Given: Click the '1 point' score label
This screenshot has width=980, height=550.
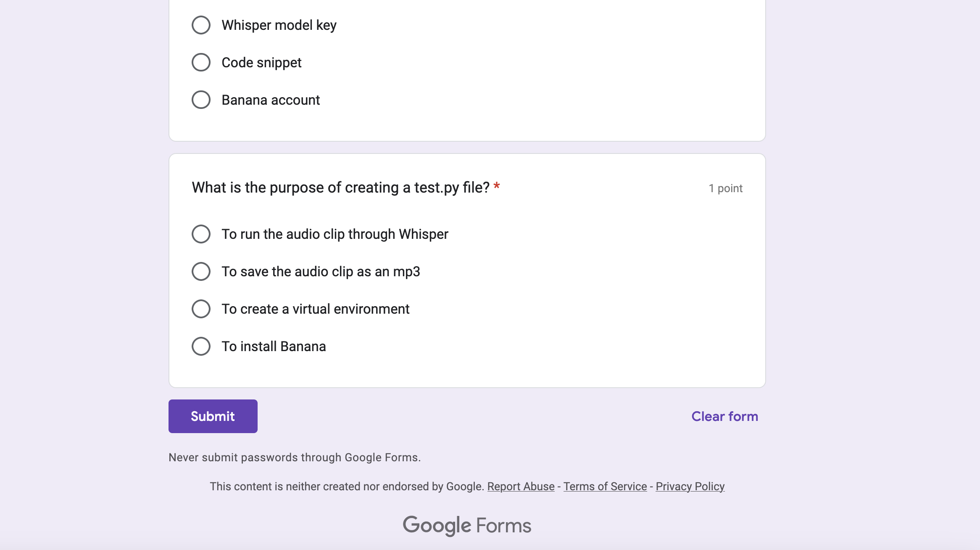Looking at the screenshot, I should coord(725,188).
